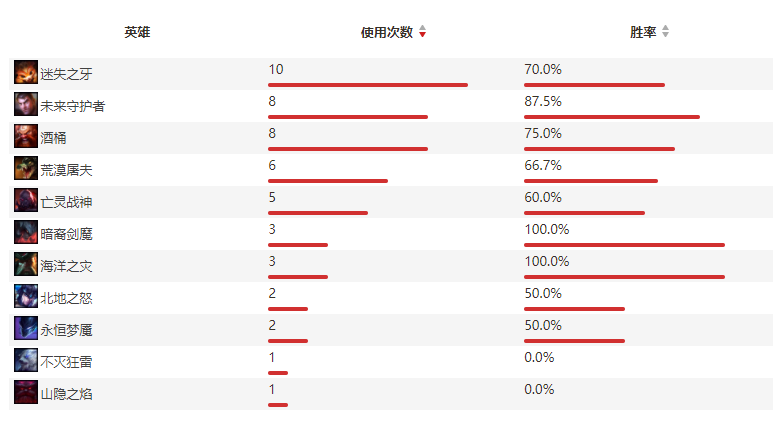Click the 暗裔剑魔 champion portrait
Viewport: 773px width, 428px height.
[26, 233]
